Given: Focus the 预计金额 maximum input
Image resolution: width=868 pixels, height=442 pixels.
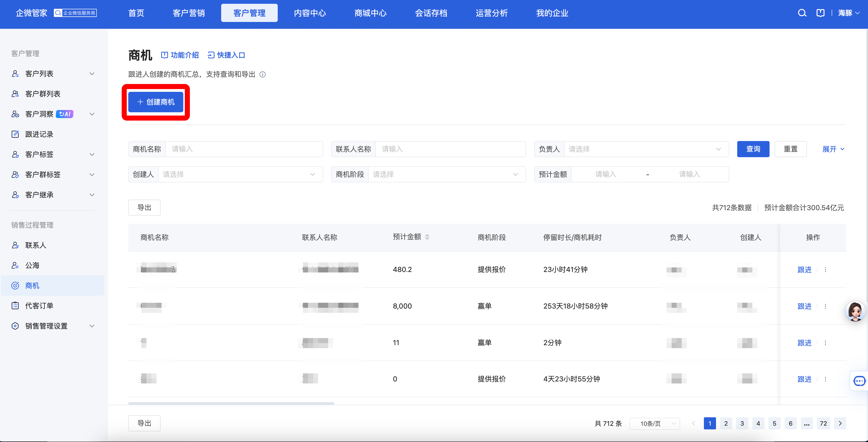Looking at the screenshot, I should click(690, 174).
